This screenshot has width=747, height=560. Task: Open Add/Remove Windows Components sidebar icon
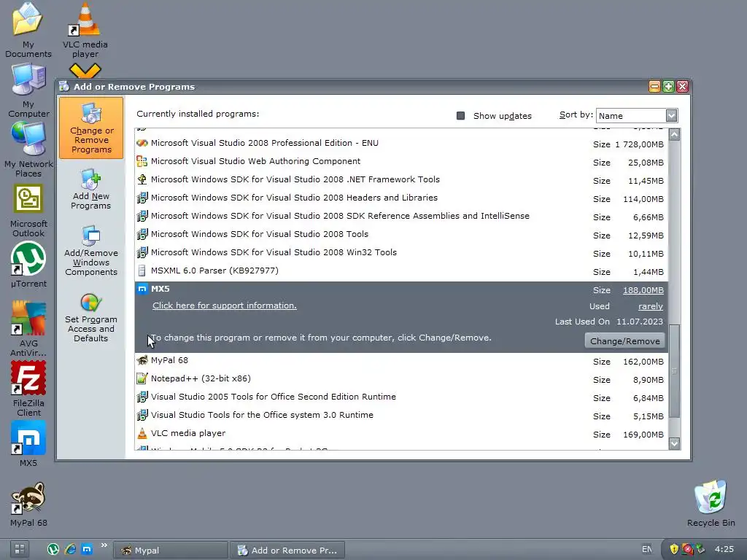pyautogui.click(x=91, y=251)
